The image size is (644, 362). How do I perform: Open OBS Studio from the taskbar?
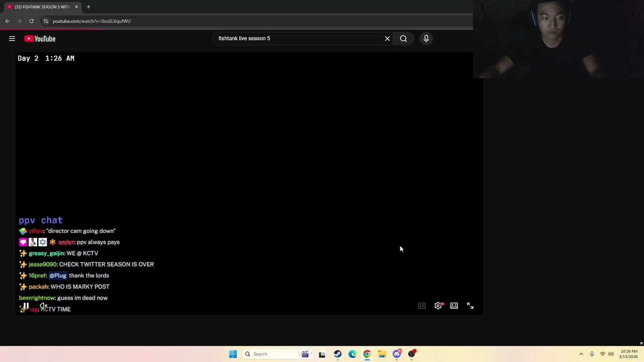(x=412, y=354)
